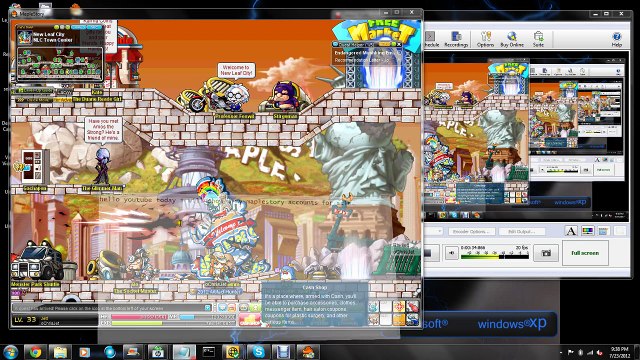
Task: Open Help in the recorder window
Action: (617, 39)
